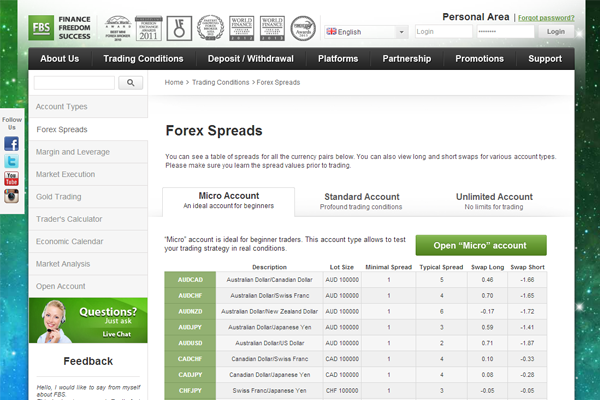Open the Twitter follow icon
The image size is (600, 400).
click(x=11, y=161)
